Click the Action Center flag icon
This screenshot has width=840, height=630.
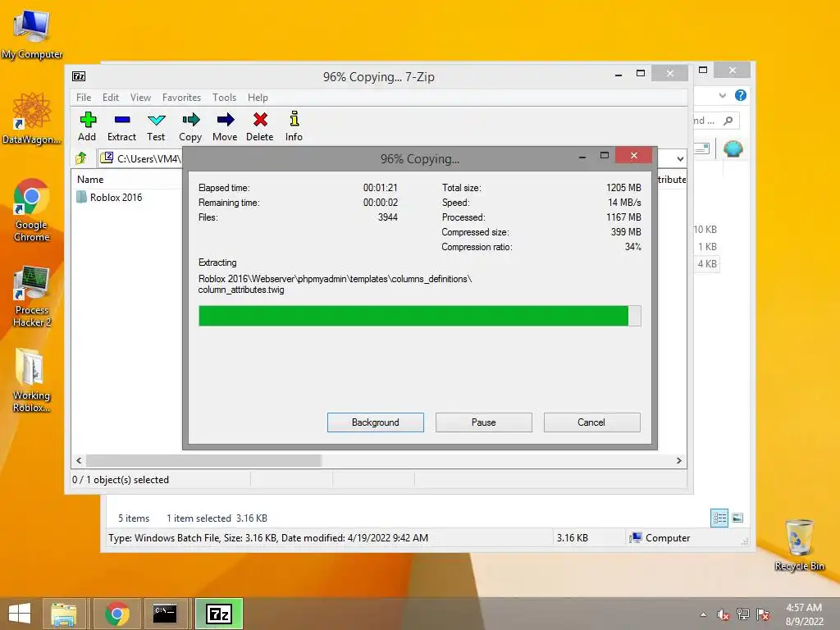(763, 614)
